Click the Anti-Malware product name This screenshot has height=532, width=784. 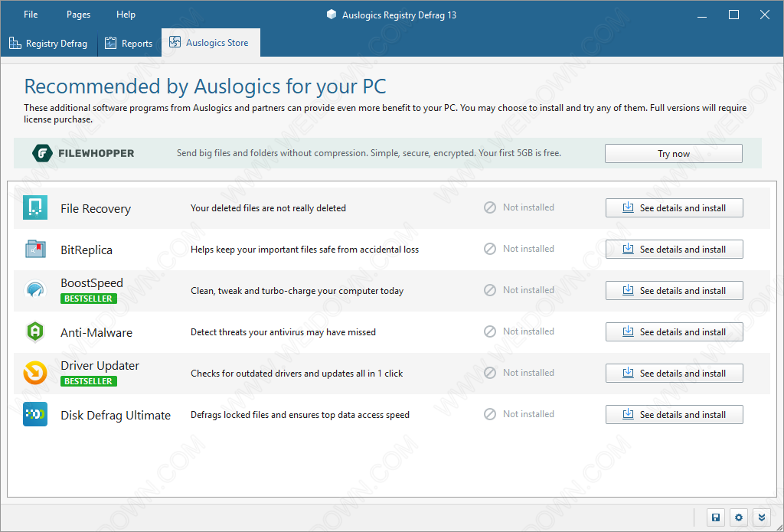point(96,332)
